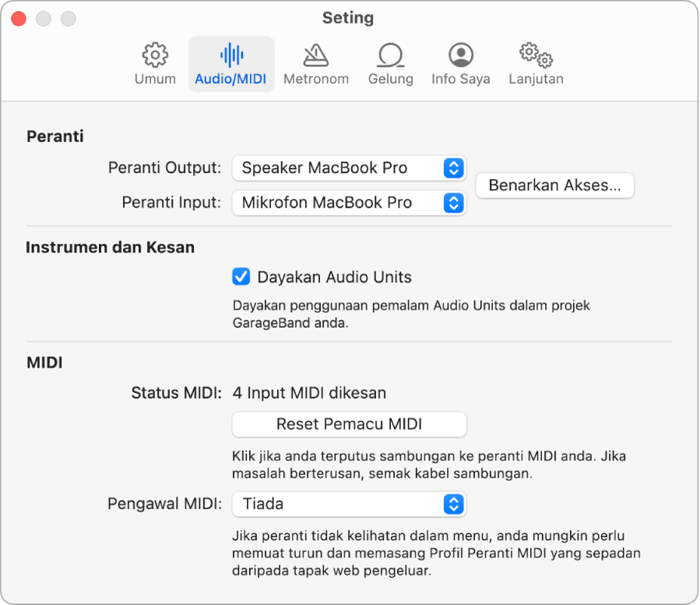Click the Pengawal MIDI popup arrows

455,504
